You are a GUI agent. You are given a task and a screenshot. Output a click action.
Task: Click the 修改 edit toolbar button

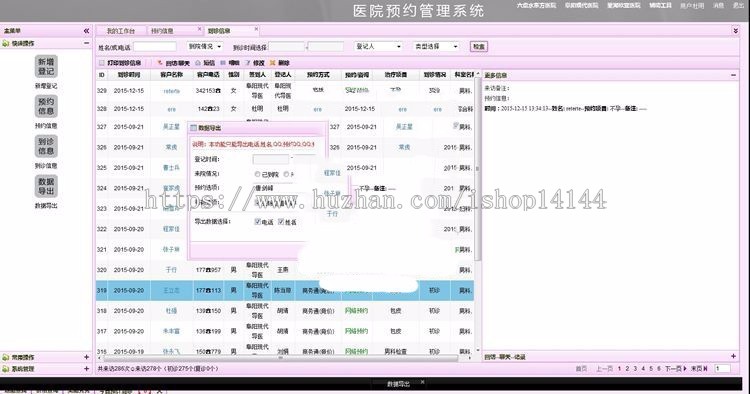point(255,63)
